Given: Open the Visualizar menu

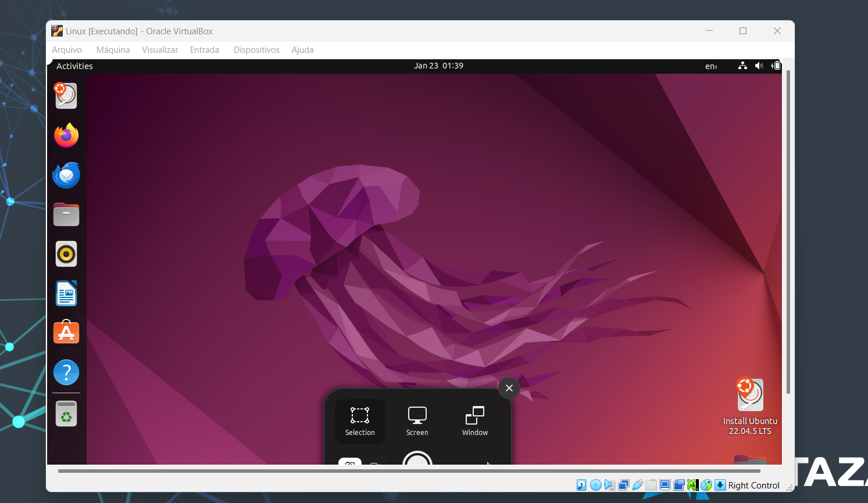Looking at the screenshot, I should (160, 50).
